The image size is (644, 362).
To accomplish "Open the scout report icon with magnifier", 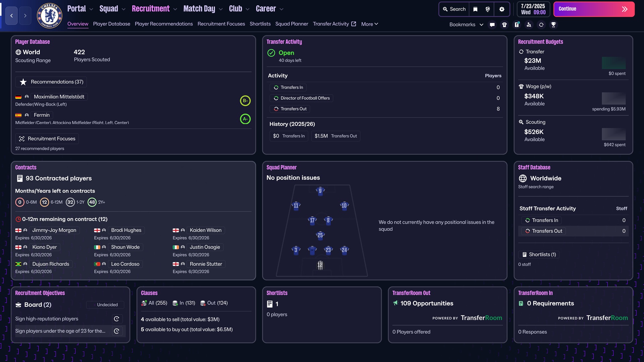I will pos(529,24).
